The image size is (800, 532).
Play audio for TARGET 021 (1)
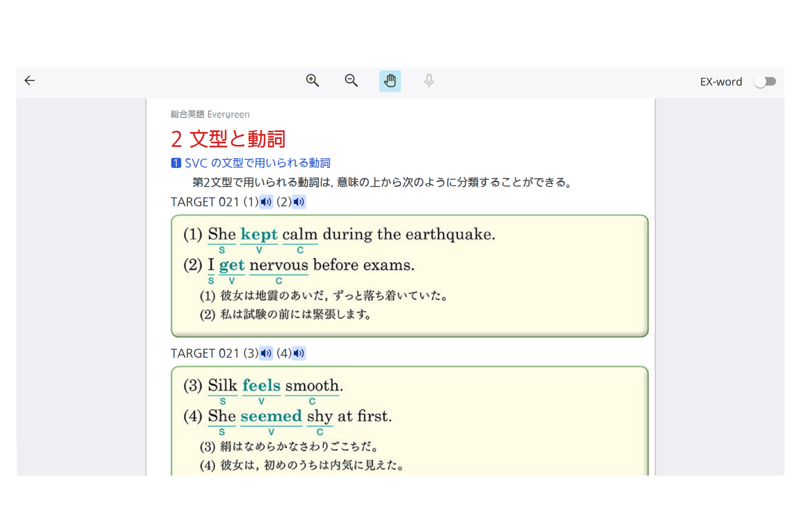tap(266, 202)
